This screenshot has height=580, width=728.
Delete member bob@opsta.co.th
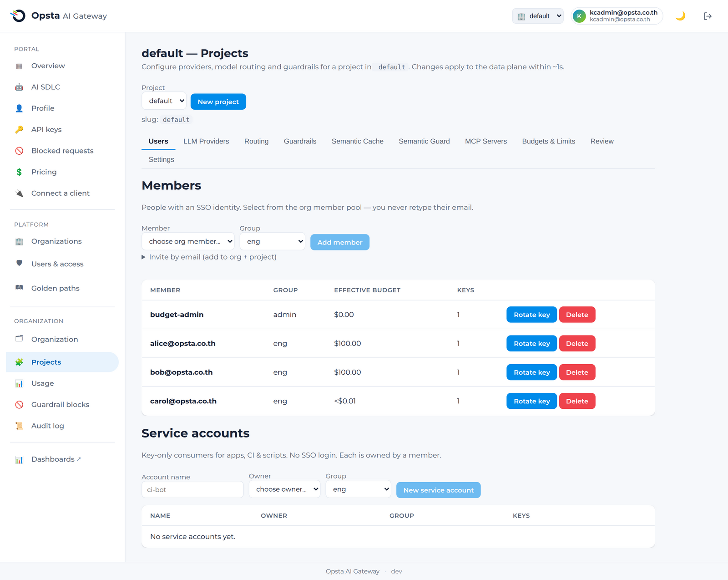(x=577, y=372)
